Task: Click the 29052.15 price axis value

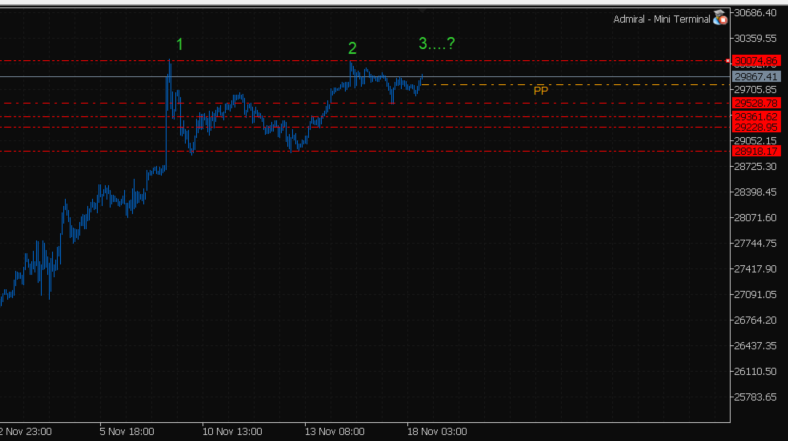Action: point(755,141)
